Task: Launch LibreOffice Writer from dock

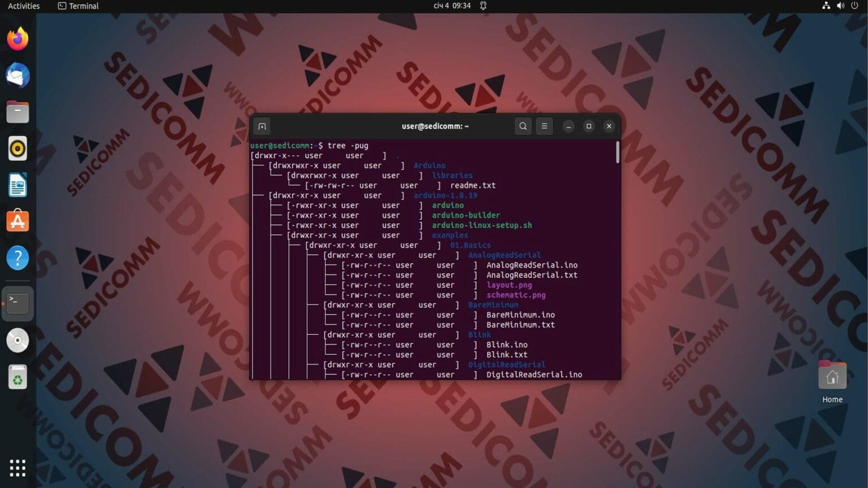Action: (x=18, y=185)
